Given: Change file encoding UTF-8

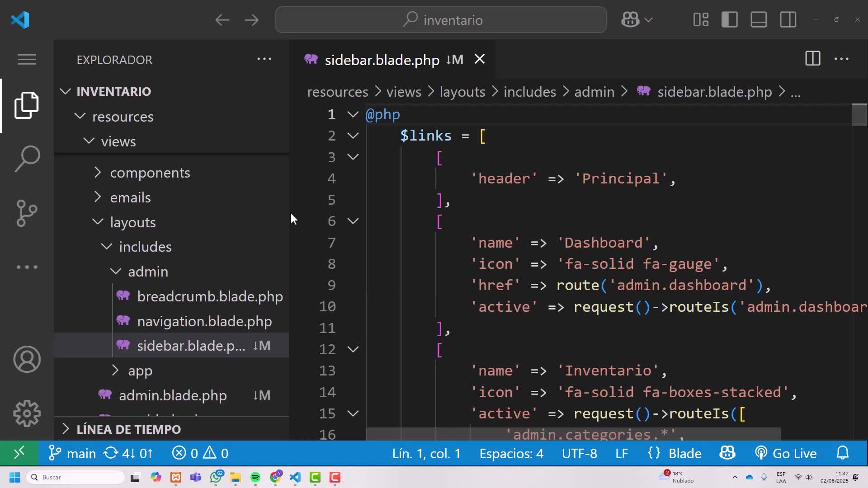Looking at the screenshot, I should 579,453.
